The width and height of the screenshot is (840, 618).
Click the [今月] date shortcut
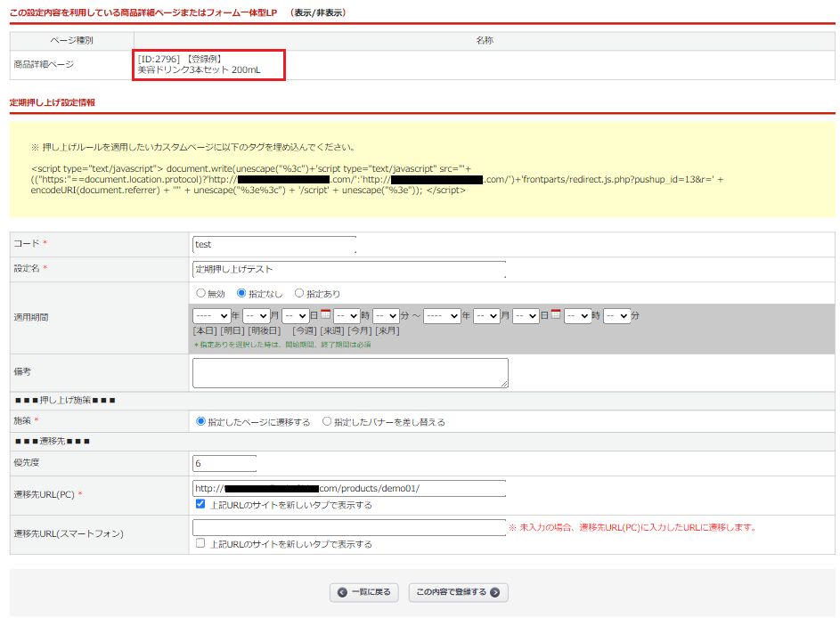[x=360, y=331]
